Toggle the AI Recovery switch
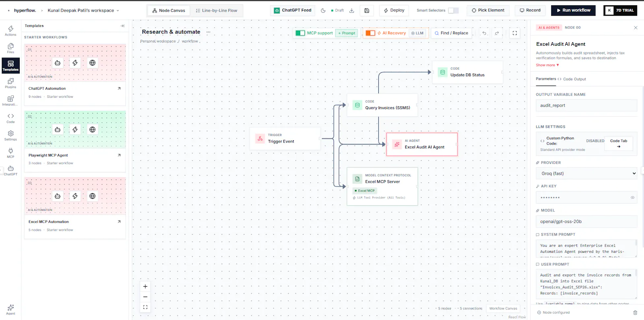The image size is (644, 320). point(370,33)
